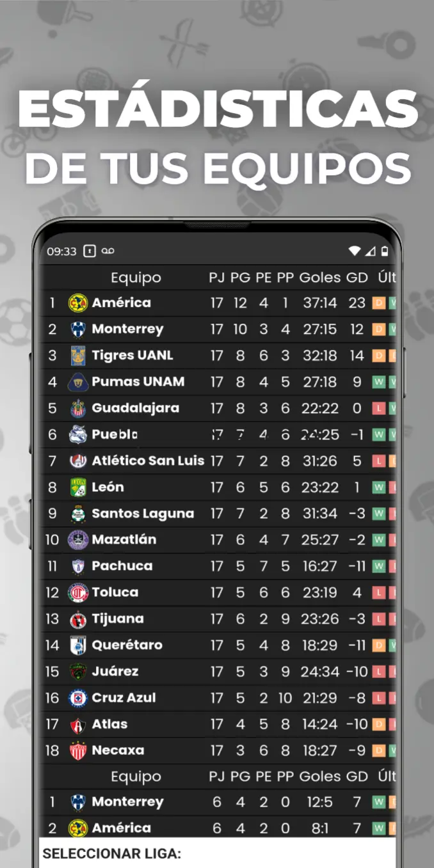
Task: Tap Guadalajara's red L result badge
Action: (x=379, y=408)
